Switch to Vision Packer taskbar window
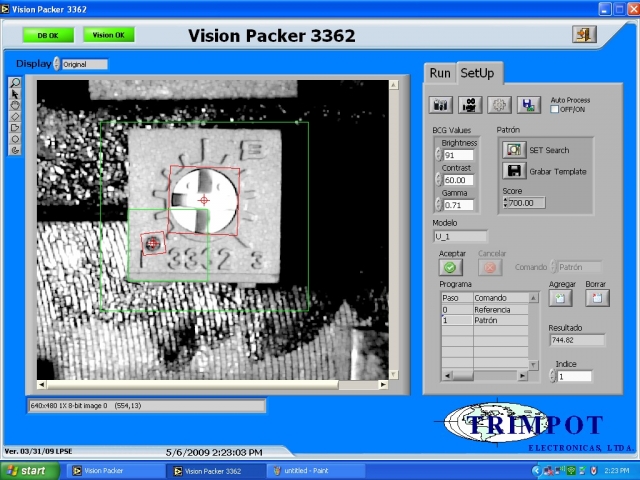 tap(115, 471)
